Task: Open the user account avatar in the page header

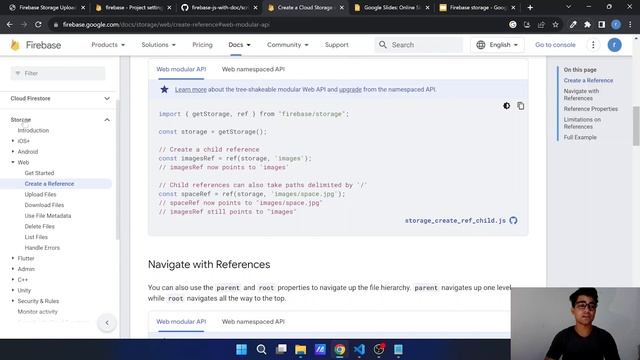Action: coord(614,45)
